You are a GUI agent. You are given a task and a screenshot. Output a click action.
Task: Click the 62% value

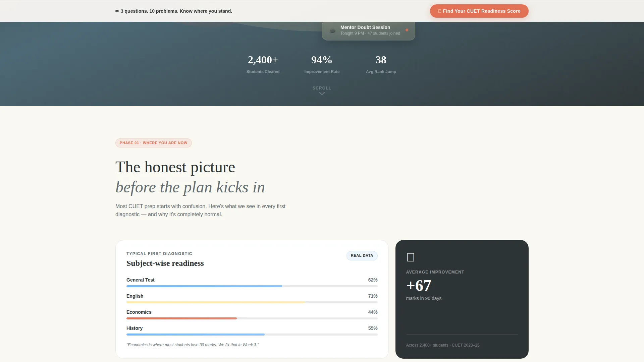click(x=373, y=280)
